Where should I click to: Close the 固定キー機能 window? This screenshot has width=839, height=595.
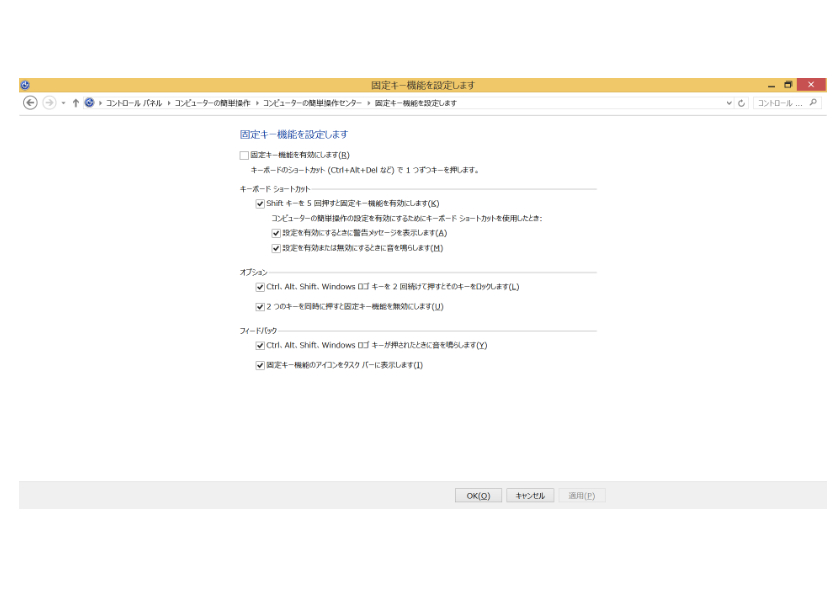(811, 85)
